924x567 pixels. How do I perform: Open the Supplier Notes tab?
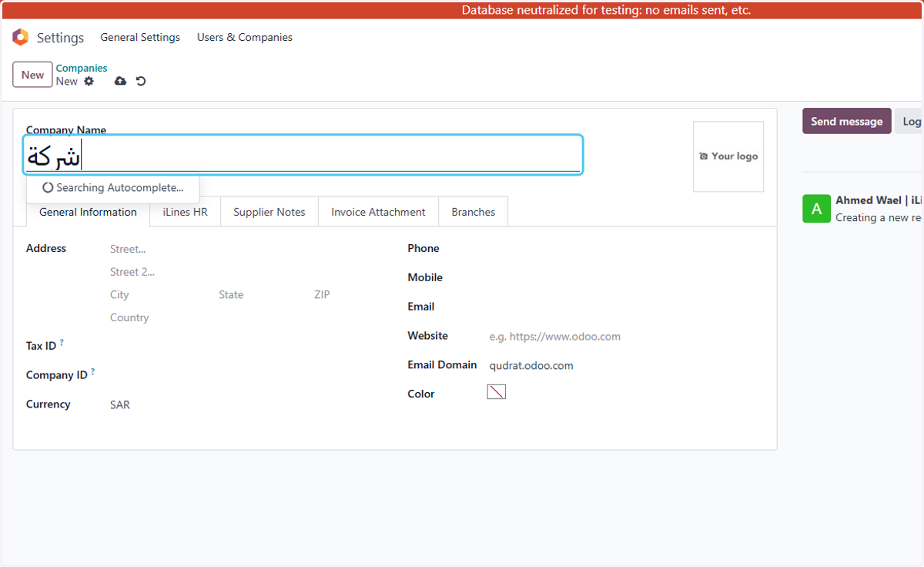[x=269, y=212]
